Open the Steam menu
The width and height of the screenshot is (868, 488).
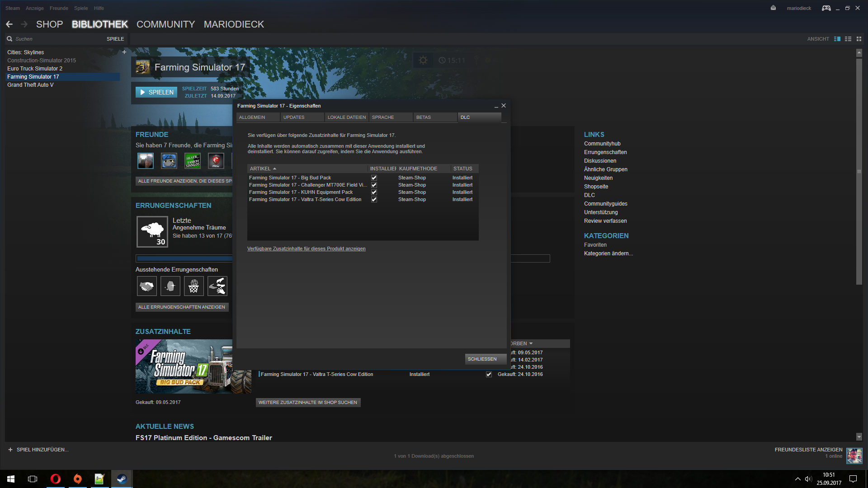coord(13,8)
